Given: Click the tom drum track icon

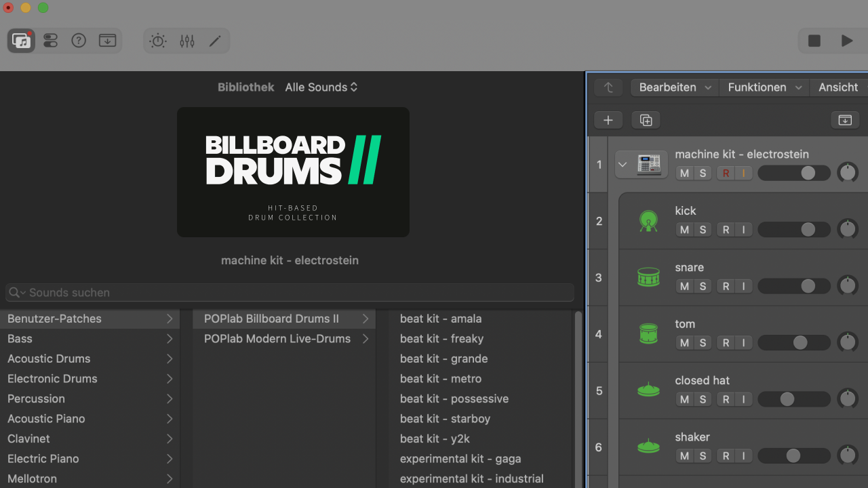Looking at the screenshot, I should [649, 333].
